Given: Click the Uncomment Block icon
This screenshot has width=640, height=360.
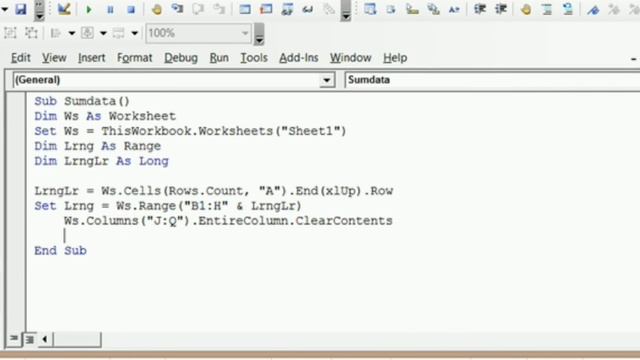Looking at the screenshot, I should point(568,9).
